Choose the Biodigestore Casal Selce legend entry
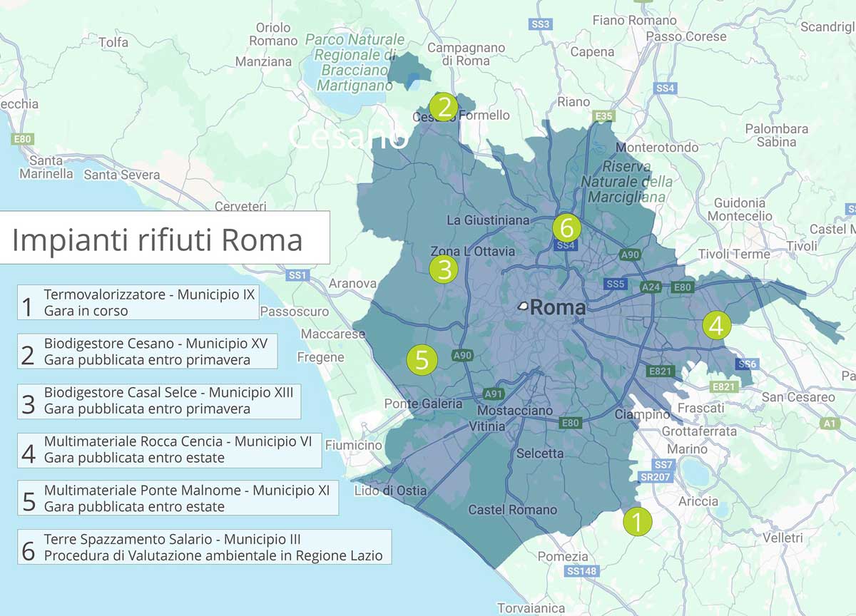Image resolution: width=856 pixels, height=616 pixels. (158, 401)
